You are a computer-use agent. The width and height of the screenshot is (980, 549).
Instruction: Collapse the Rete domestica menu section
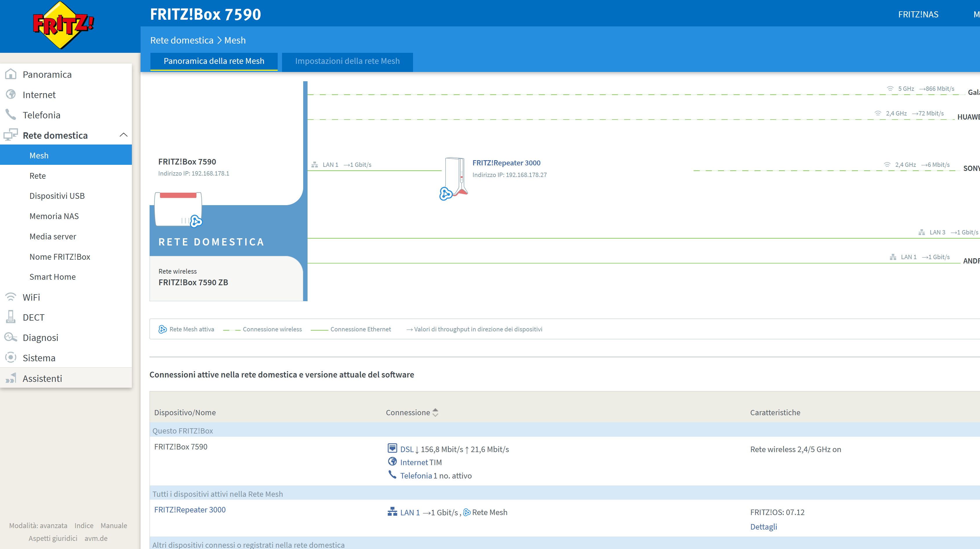coord(123,135)
